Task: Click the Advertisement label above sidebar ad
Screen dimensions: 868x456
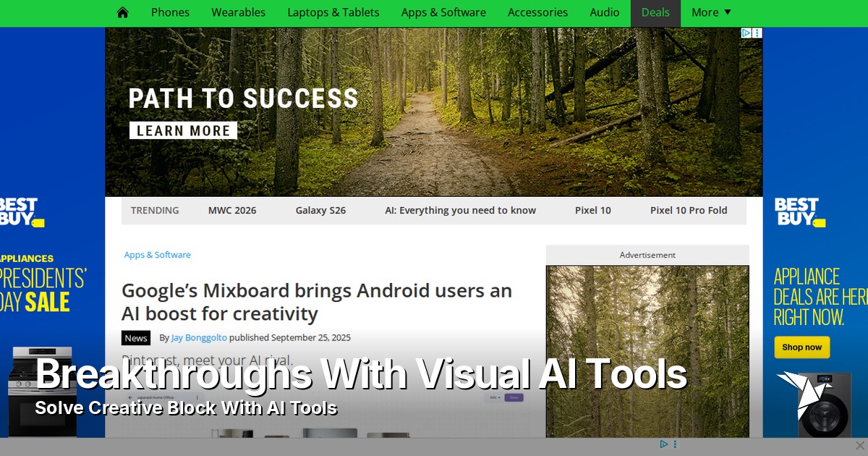Action: click(x=647, y=255)
